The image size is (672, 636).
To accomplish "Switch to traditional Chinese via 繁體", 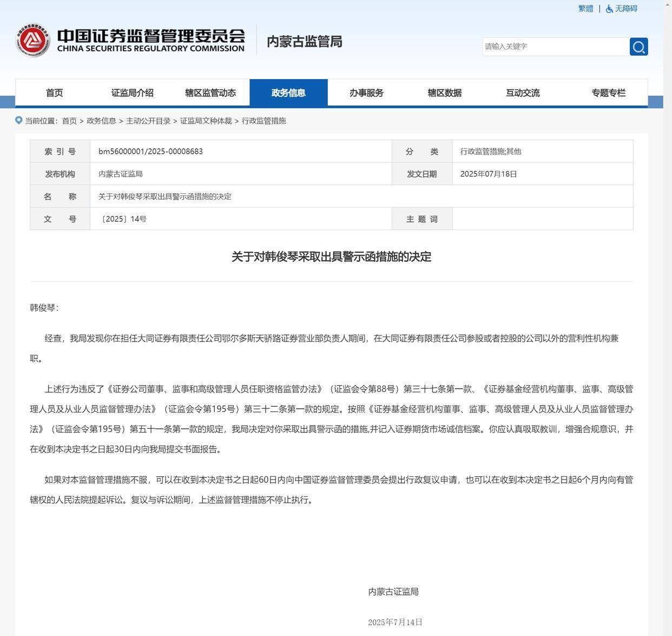I will click(x=585, y=9).
